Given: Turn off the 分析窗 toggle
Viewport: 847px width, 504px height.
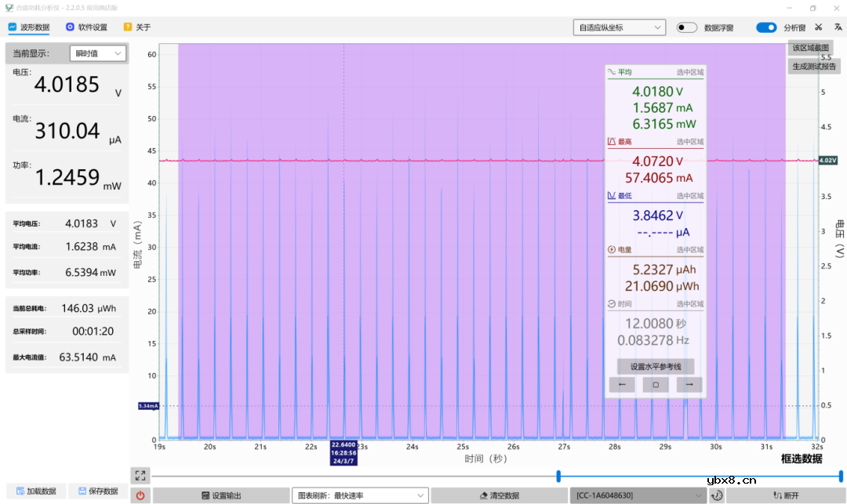Looking at the screenshot, I should tap(766, 27).
